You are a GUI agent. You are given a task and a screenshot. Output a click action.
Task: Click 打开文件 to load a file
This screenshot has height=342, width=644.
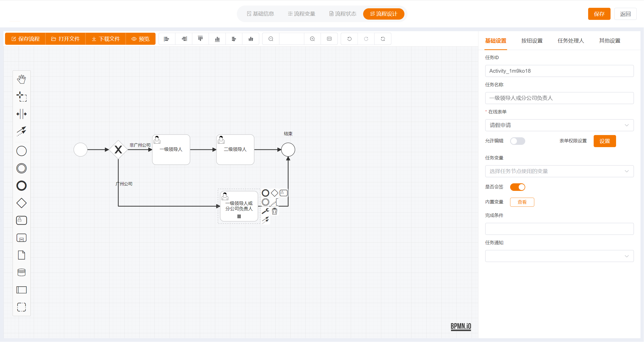65,39
